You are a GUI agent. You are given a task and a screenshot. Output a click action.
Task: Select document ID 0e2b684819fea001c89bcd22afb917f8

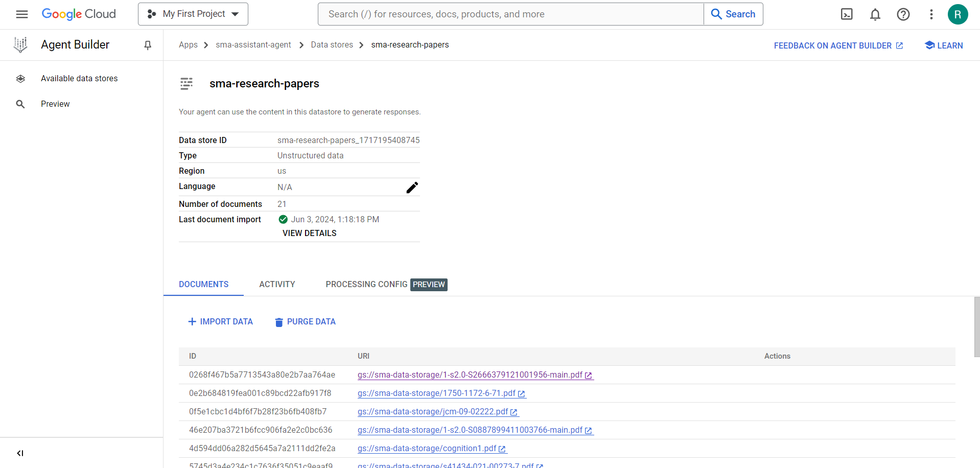pyautogui.click(x=260, y=393)
